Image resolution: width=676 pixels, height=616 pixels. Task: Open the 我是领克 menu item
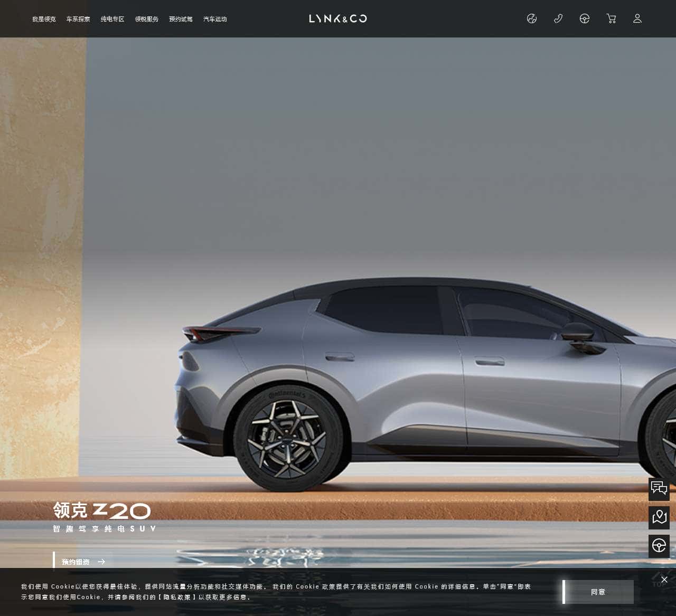[44, 19]
